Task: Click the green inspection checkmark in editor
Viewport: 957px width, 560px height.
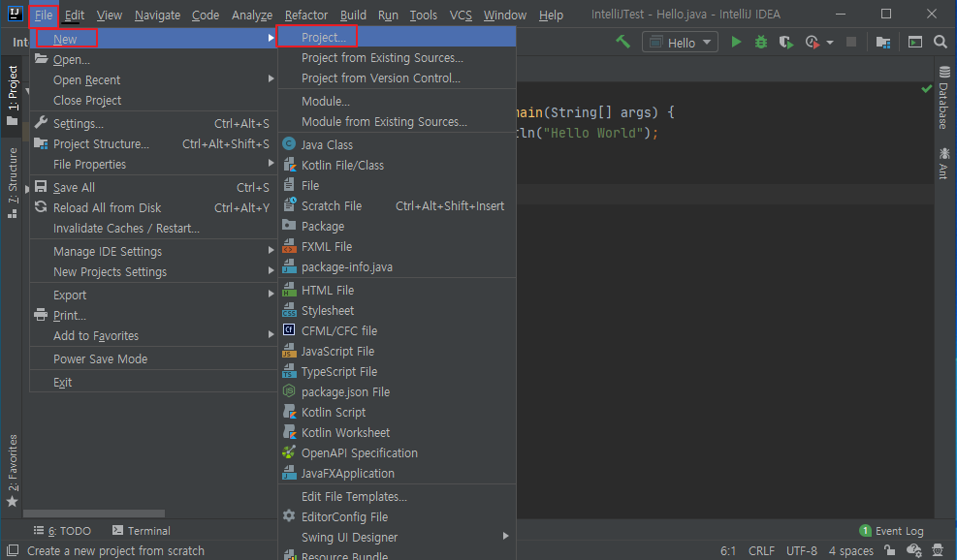Action: tap(927, 89)
